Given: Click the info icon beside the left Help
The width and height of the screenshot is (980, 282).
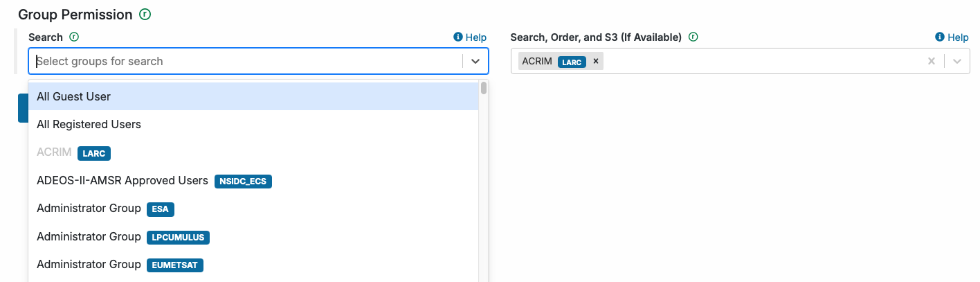Looking at the screenshot, I should (x=457, y=37).
